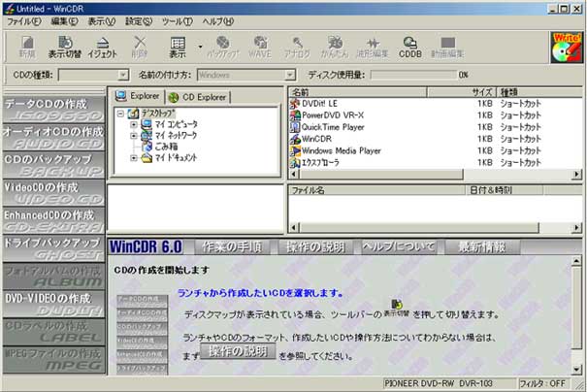Open the arrow beside 表示 toolbar button

click(200, 47)
